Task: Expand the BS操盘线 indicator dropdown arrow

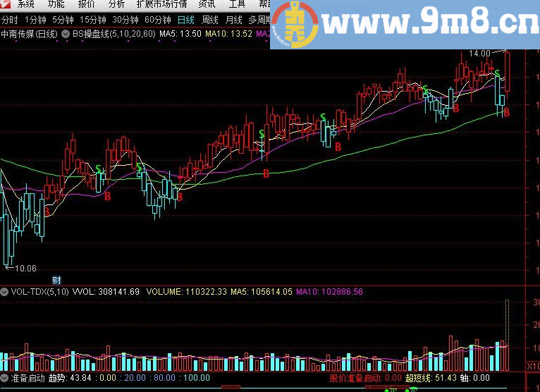Action: (66, 34)
